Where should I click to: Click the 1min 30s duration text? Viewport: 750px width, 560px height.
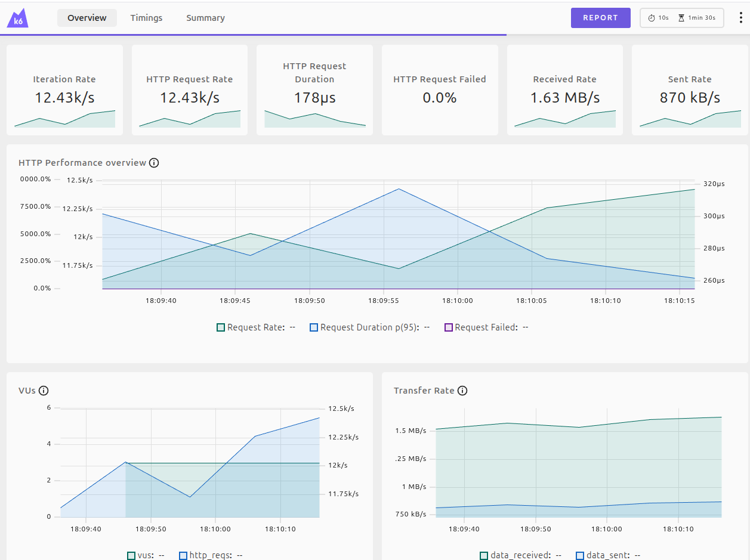pos(702,18)
